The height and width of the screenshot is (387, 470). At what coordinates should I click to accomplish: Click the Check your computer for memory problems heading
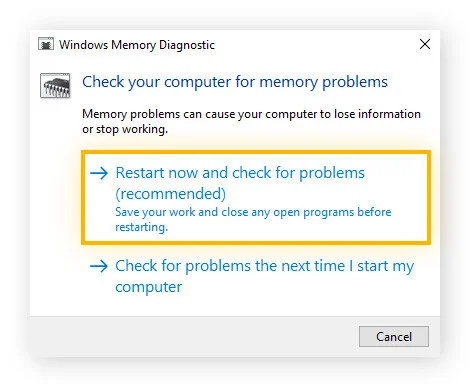point(235,82)
